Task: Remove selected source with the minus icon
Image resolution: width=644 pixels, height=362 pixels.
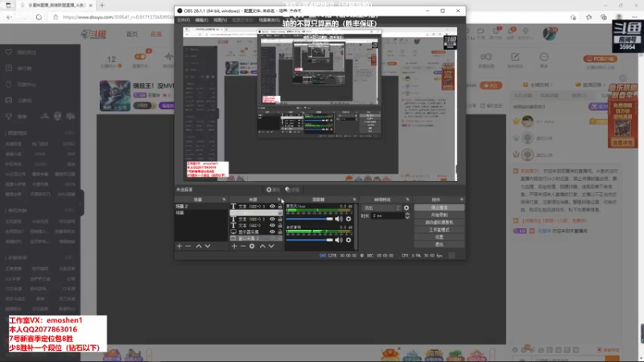Action: pyautogui.click(x=243, y=246)
